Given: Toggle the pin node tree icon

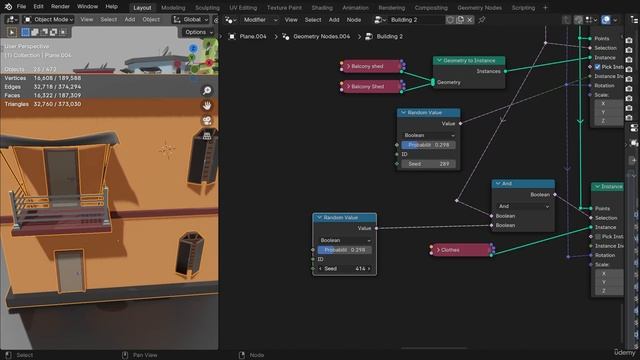Looking at the screenshot, I should (x=482, y=20).
